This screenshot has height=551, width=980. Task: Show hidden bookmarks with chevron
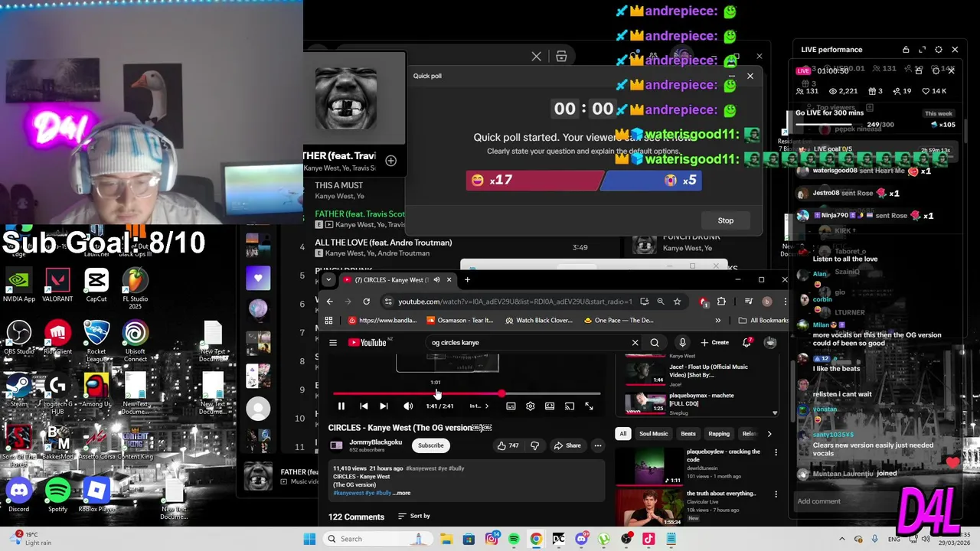tap(717, 321)
